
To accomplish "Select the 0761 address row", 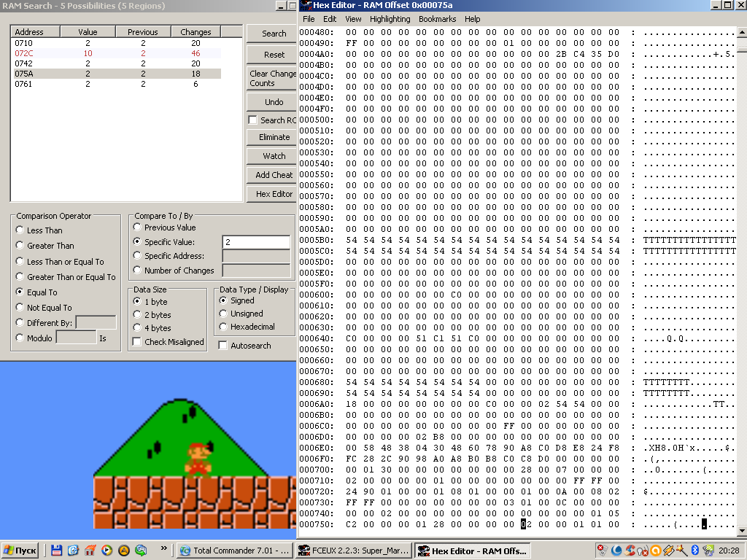I will click(x=116, y=84).
